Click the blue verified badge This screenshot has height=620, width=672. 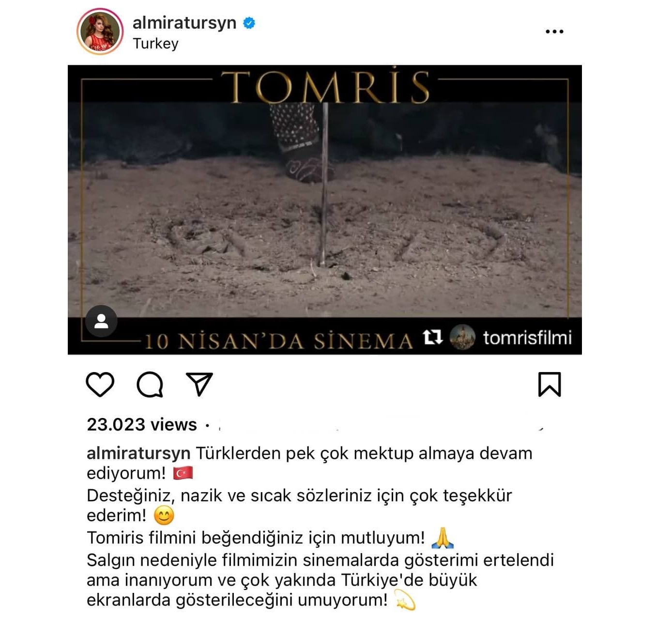pyautogui.click(x=249, y=23)
